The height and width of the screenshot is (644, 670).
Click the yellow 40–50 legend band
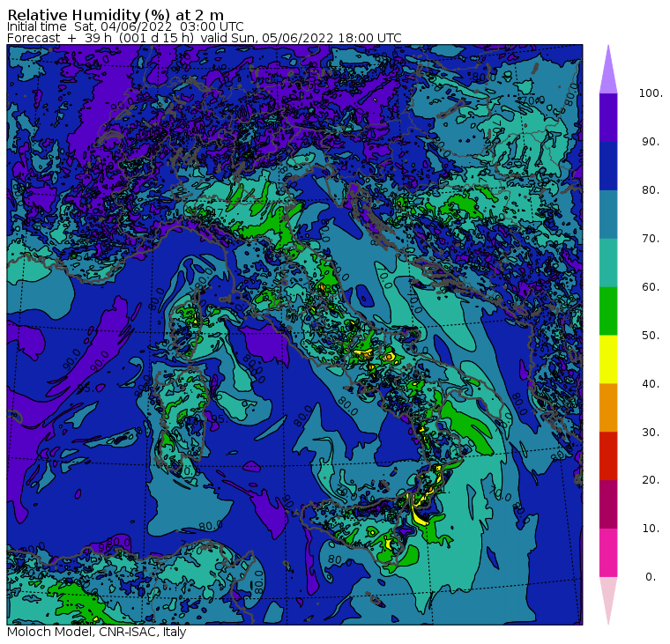point(608,359)
